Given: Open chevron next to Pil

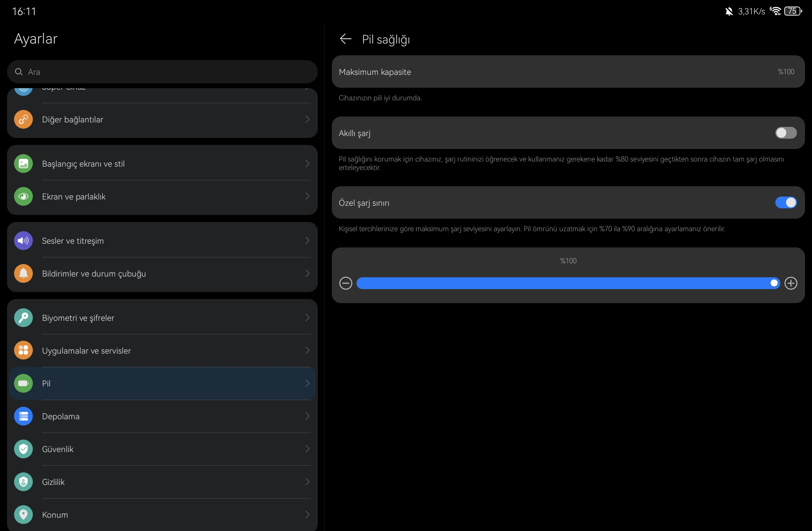Looking at the screenshot, I should (x=307, y=383).
